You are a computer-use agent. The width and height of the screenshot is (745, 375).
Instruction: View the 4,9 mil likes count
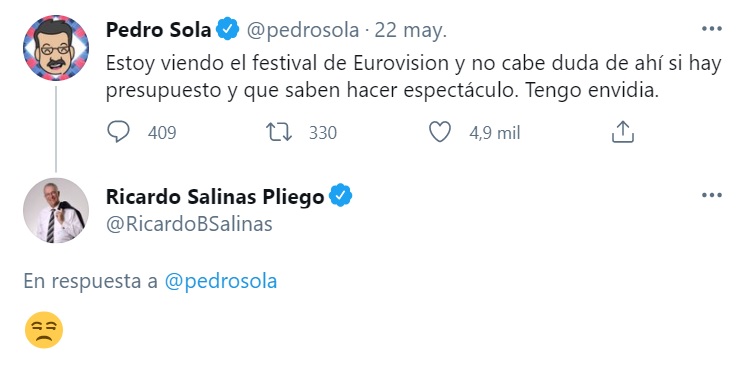[x=495, y=133]
